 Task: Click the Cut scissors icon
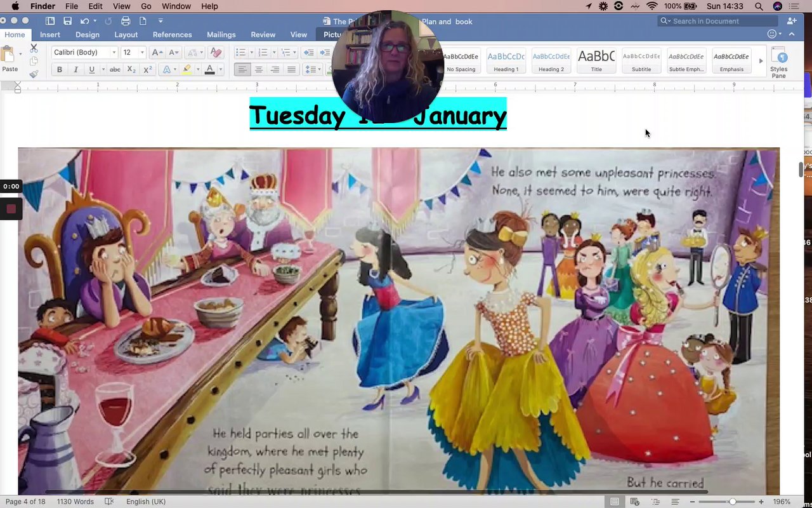(x=34, y=48)
